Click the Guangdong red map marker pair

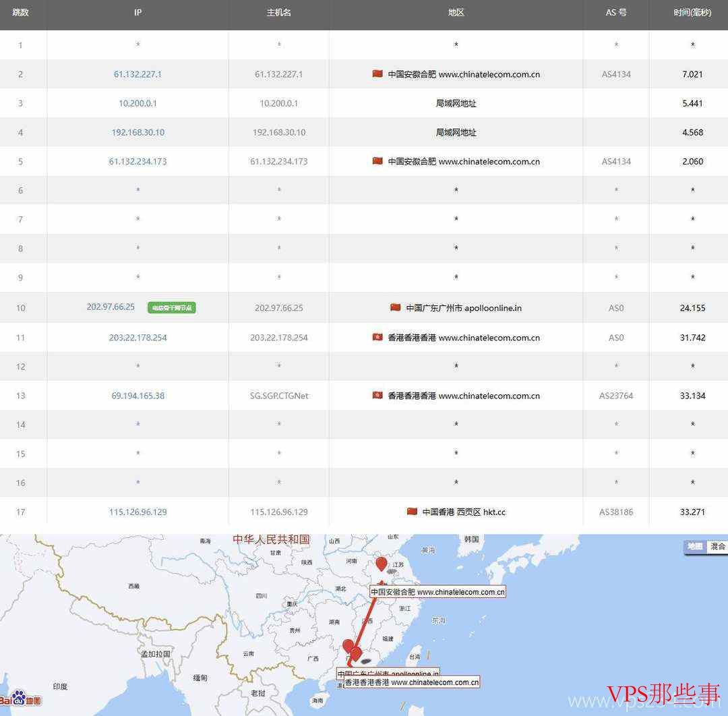click(352, 651)
